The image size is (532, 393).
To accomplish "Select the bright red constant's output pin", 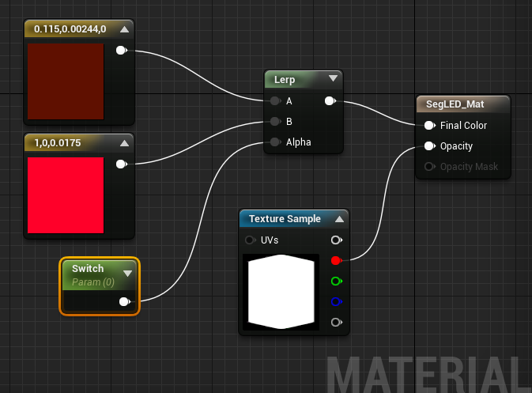I will [121, 164].
